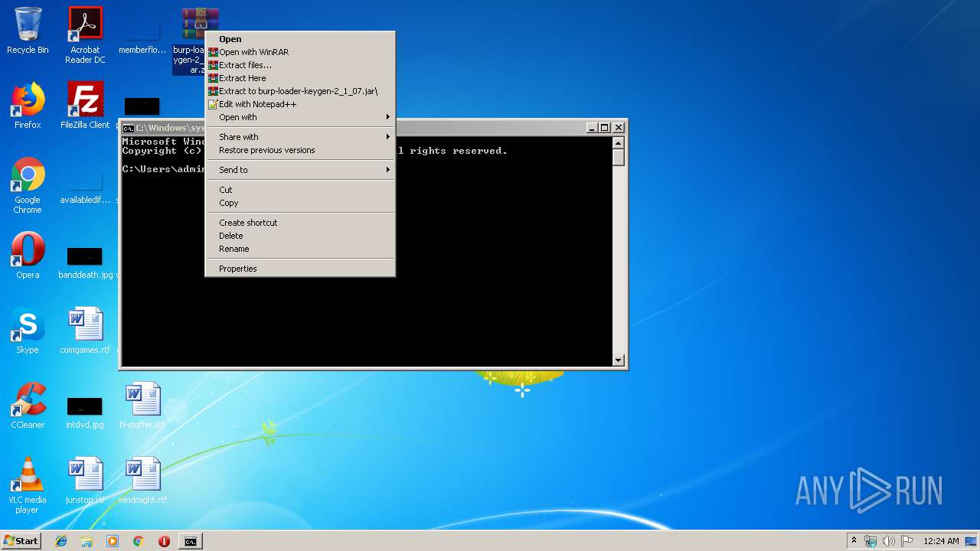Open Windows Explorer taskbar icon
Viewport: 980px width, 551px height.
pyautogui.click(x=87, y=541)
